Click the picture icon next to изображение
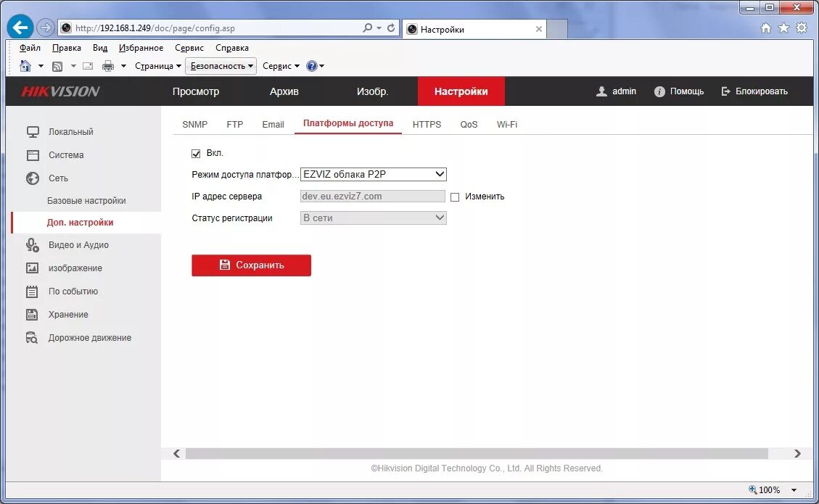Screen dimensions: 819x504 (x=33, y=268)
